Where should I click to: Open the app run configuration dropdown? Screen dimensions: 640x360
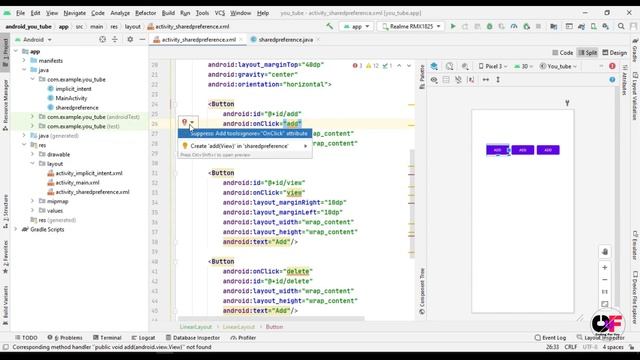click(356, 27)
